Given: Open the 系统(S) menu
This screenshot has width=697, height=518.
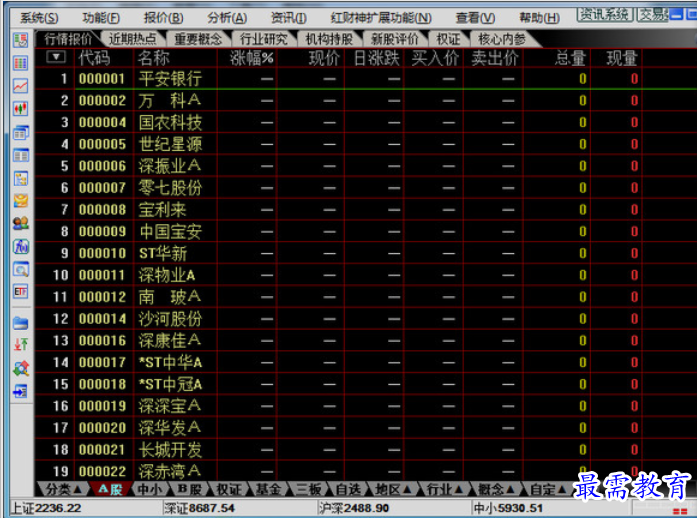Looking at the screenshot, I should tap(39, 18).
